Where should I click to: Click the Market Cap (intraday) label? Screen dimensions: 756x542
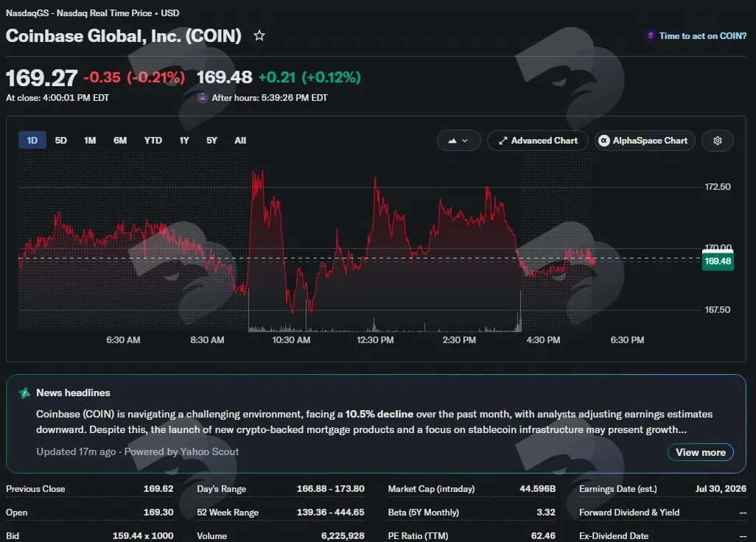point(432,489)
